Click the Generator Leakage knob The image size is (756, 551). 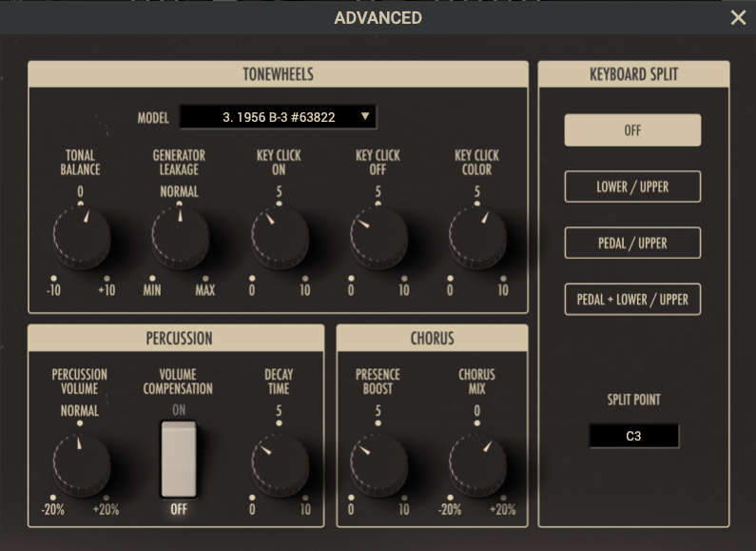click(x=180, y=237)
